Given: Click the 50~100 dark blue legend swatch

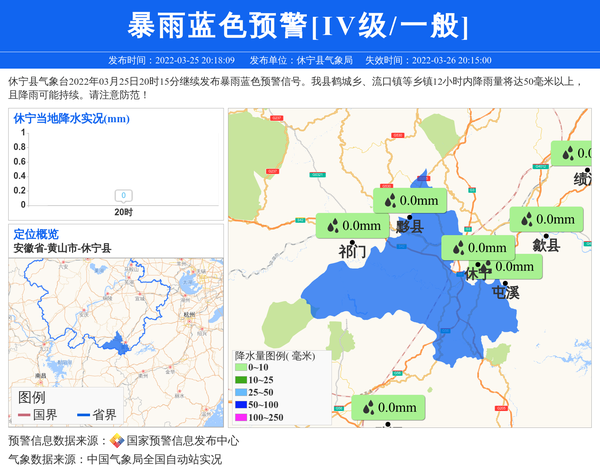Looking at the screenshot, I should [240, 404].
